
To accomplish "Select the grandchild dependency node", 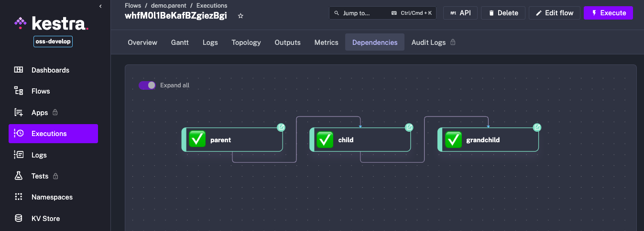I will [489, 140].
